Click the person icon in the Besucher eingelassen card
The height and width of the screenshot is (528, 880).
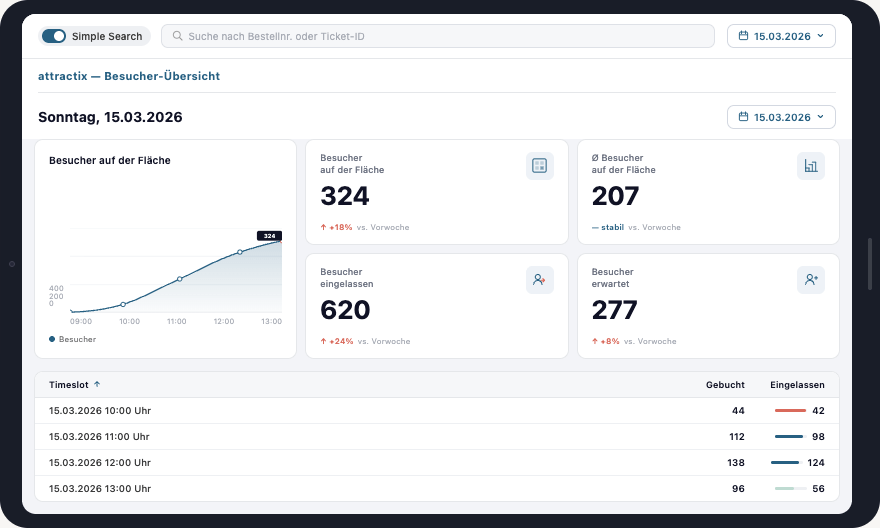540,280
